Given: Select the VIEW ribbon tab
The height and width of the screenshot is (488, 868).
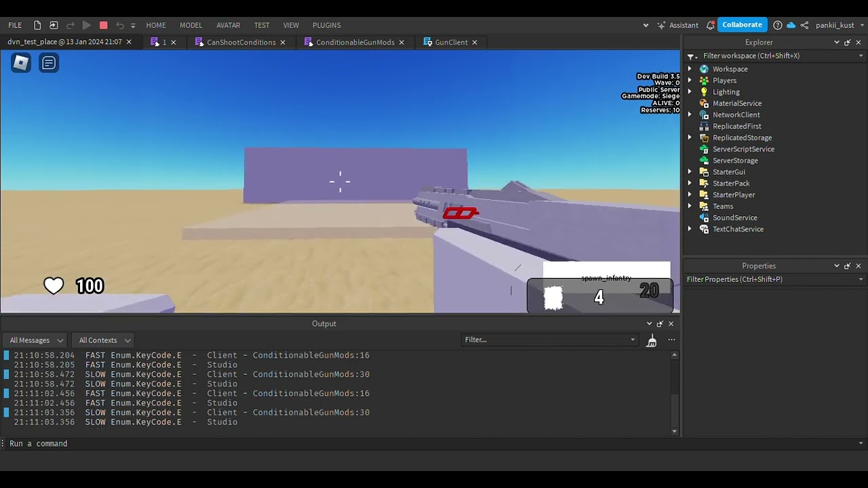Looking at the screenshot, I should coord(291,25).
